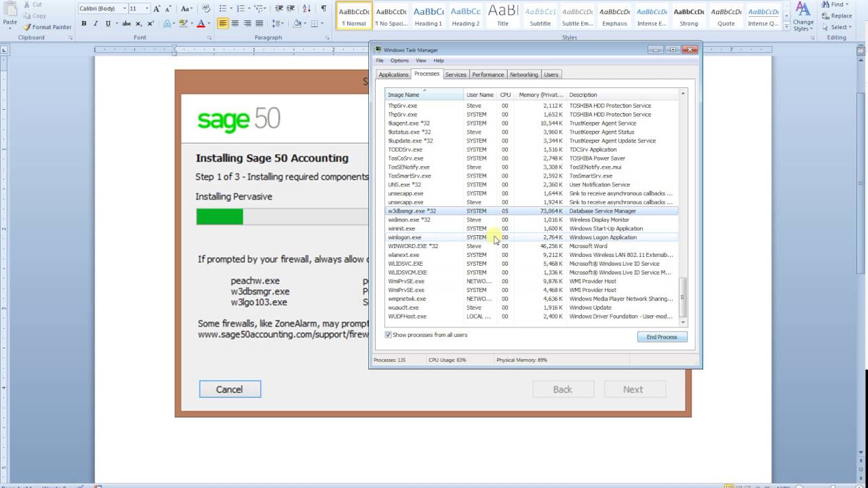The image size is (868, 488).
Task: Select the w3dbsmgr.exe *32 process
Action: [x=532, y=211]
